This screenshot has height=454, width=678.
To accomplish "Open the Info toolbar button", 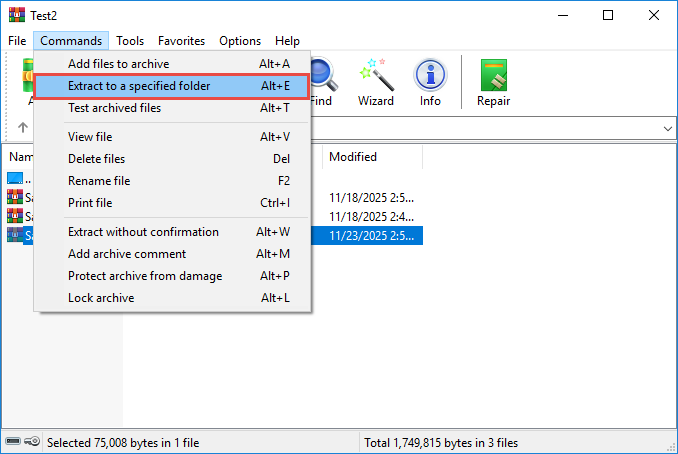I will pyautogui.click(x=430, y=82).
